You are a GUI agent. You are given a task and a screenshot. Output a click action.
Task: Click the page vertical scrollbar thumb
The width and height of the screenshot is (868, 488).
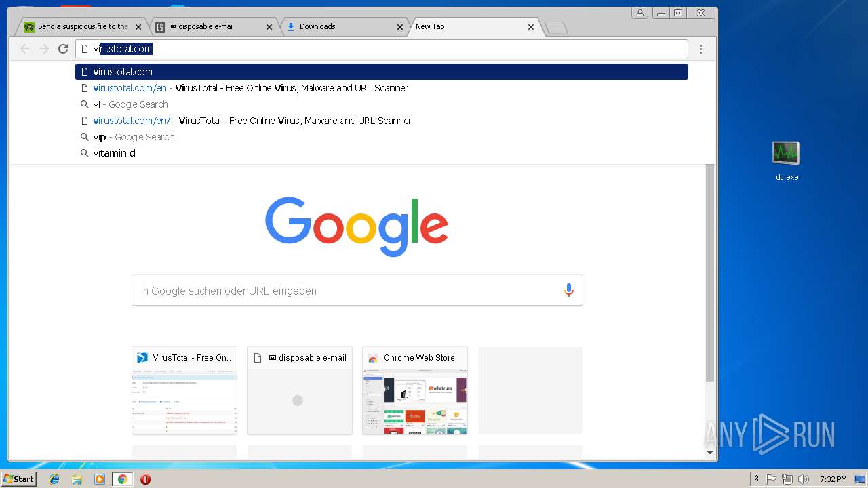point(710,272)
